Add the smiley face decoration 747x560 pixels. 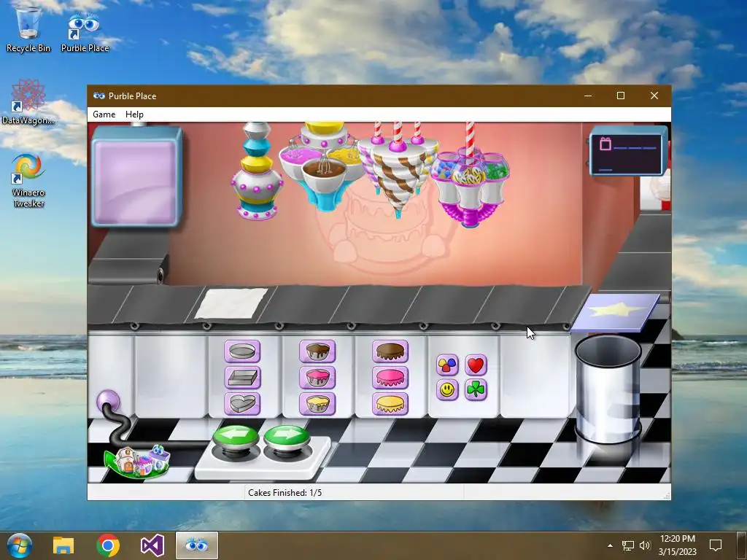447,390
